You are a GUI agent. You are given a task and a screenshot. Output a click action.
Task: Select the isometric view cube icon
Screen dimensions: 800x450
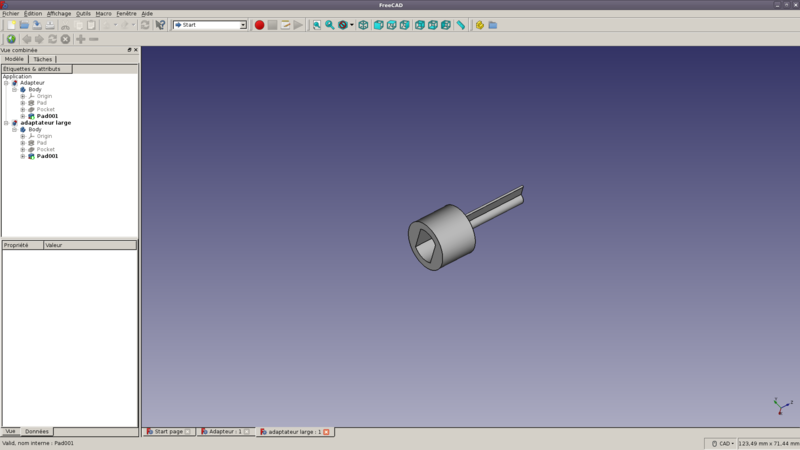tap(363, 25)
